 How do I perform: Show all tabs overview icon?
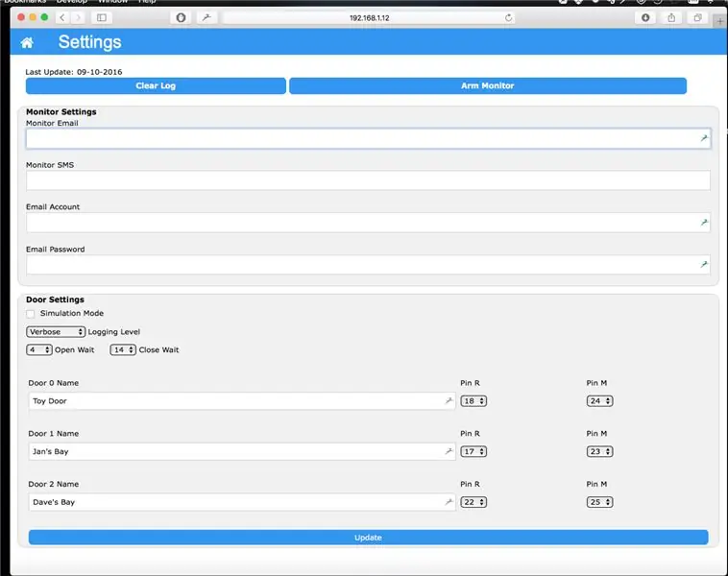[697, 17]
